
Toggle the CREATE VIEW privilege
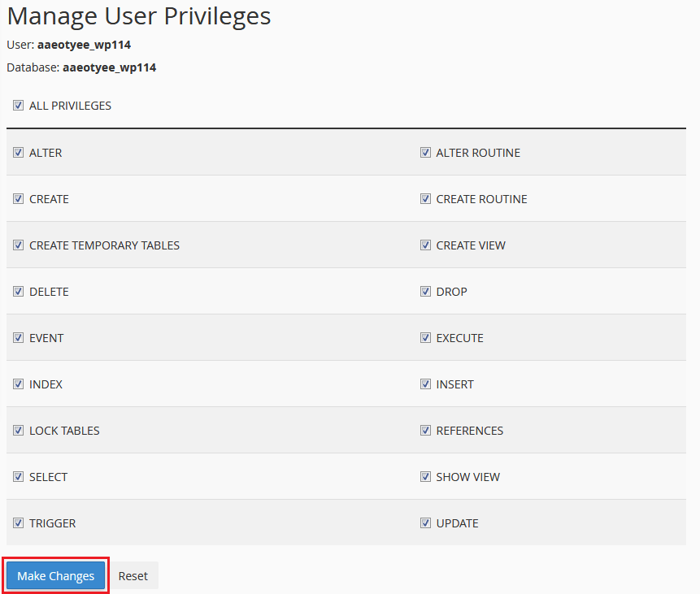pos(425,245)
